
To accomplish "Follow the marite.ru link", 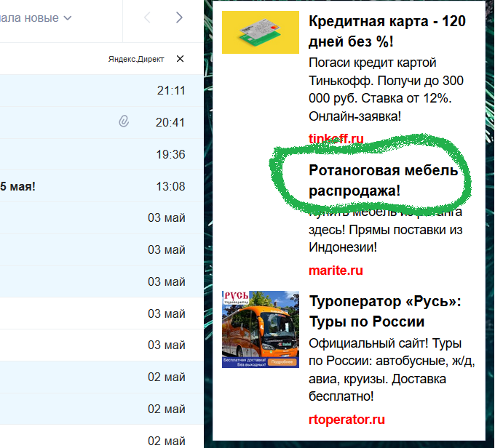I will point(336,271).
